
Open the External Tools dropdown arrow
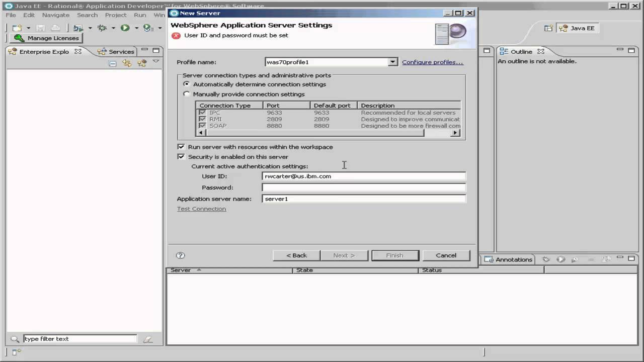pos(159,28)
